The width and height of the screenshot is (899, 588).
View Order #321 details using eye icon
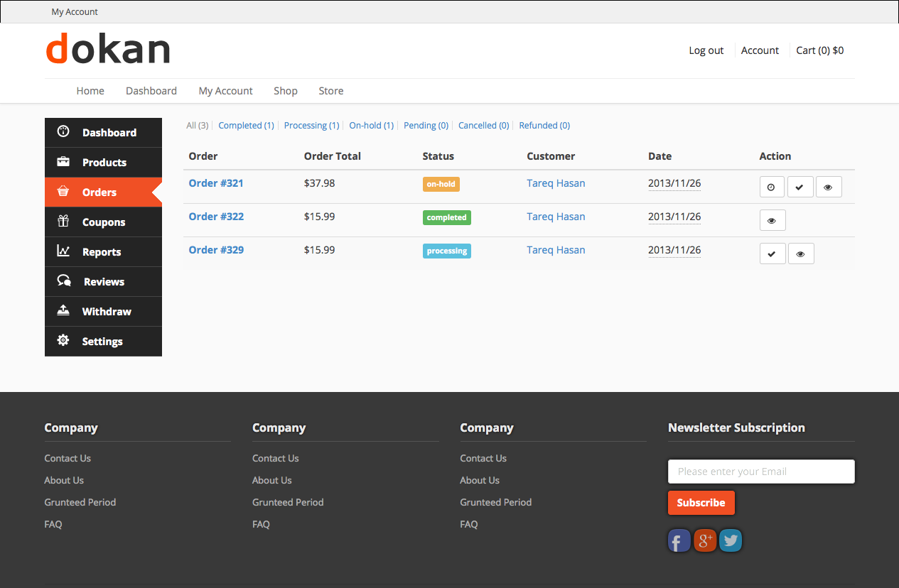(829, 187)
